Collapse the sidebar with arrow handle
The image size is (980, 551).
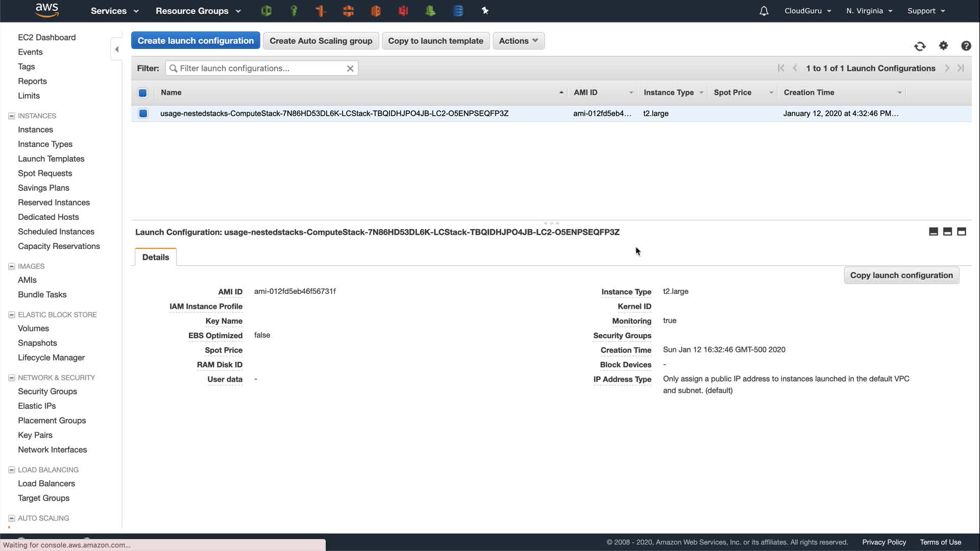(x=116, y=49)
